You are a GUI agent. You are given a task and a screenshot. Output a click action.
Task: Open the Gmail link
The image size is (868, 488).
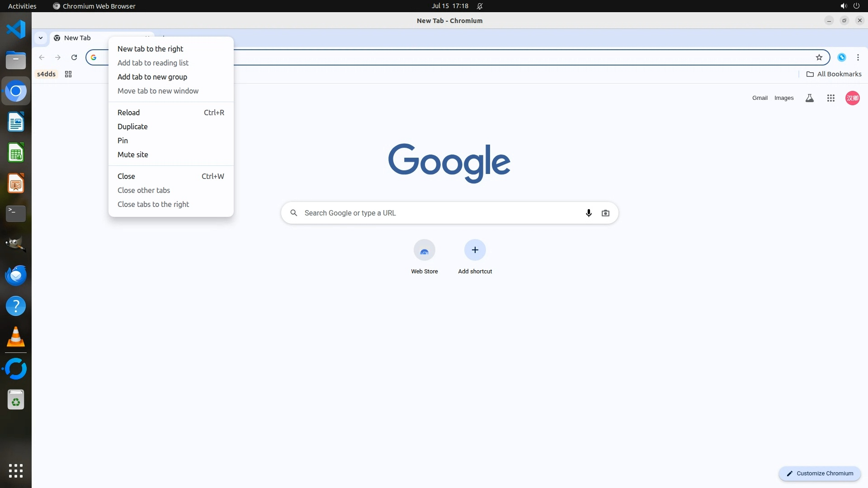[x=759, y=98]
